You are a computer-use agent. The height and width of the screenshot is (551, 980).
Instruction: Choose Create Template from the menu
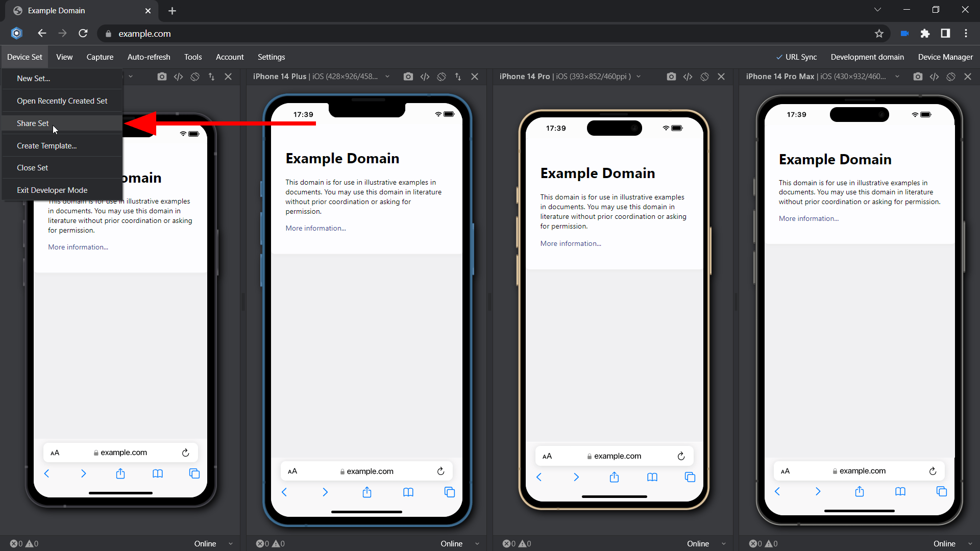(46, 145)
